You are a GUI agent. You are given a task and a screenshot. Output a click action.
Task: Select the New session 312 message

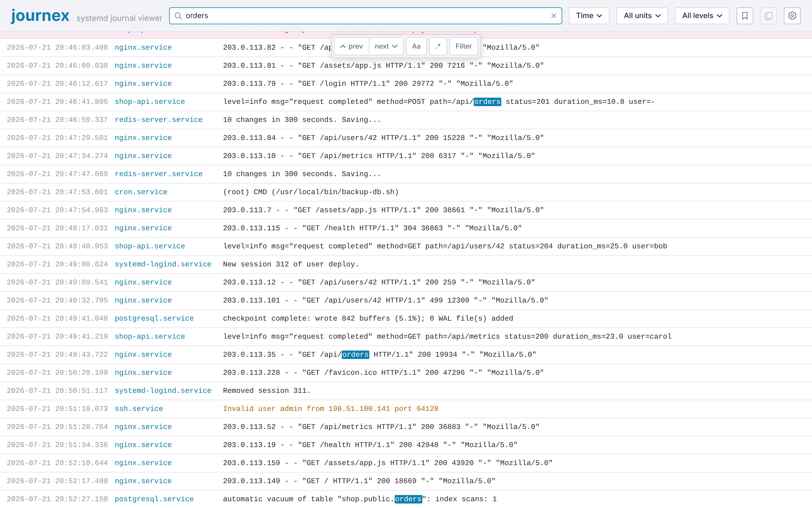pyautogui.click(x=291, y=264)
